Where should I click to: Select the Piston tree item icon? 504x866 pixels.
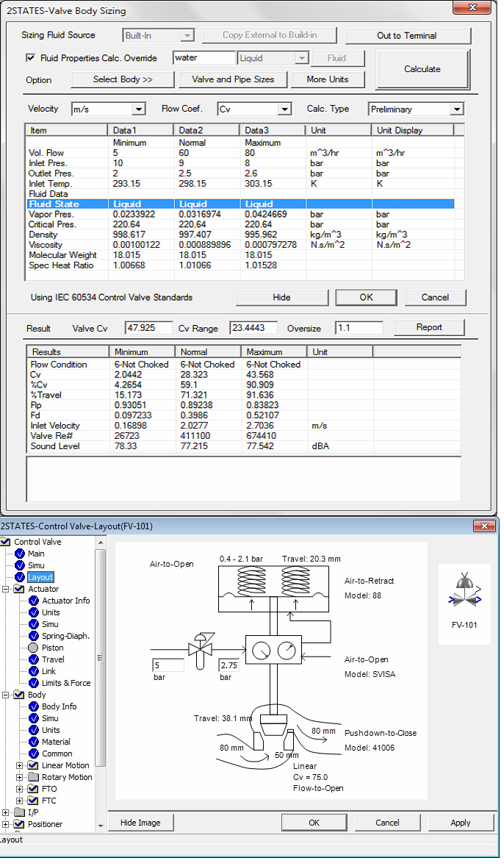(33, 648)
